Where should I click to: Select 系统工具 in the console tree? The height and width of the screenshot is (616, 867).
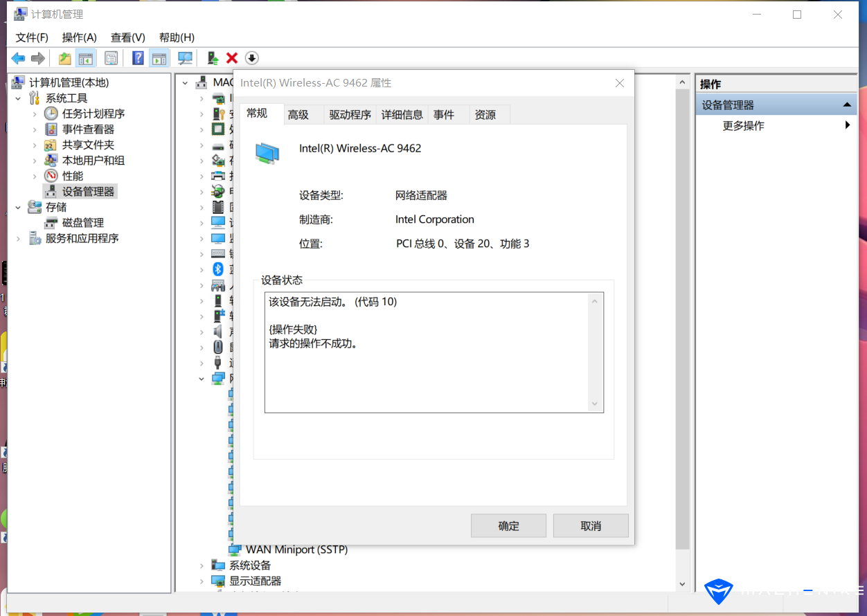(x=66, y=98)
